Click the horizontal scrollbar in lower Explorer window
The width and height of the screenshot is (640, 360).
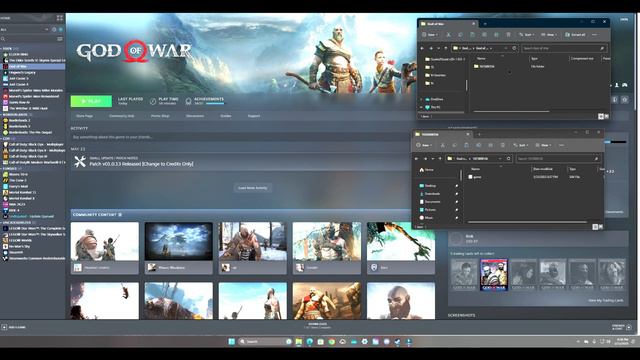pyautogui.click(x=527, y=222)
